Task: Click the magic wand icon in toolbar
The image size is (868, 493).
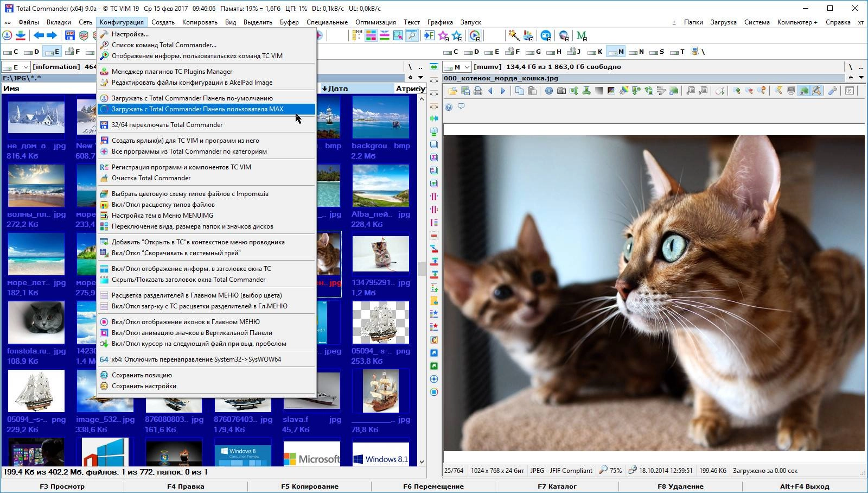Action: point(513,35)
